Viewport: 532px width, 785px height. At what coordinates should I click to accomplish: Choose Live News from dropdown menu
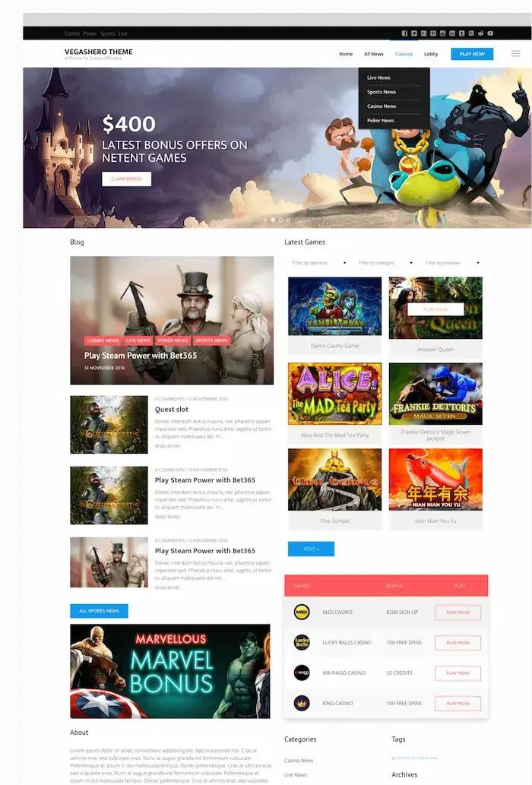pos(378,78)
